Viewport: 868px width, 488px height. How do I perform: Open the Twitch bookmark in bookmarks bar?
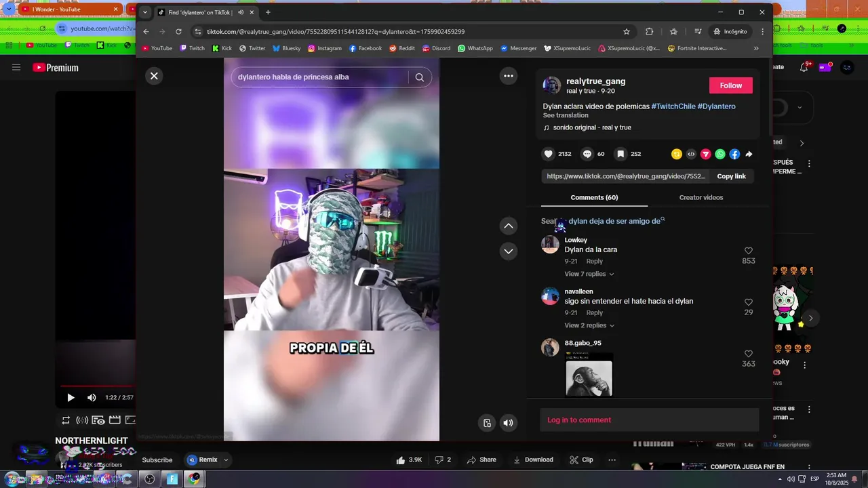(192, 48)
